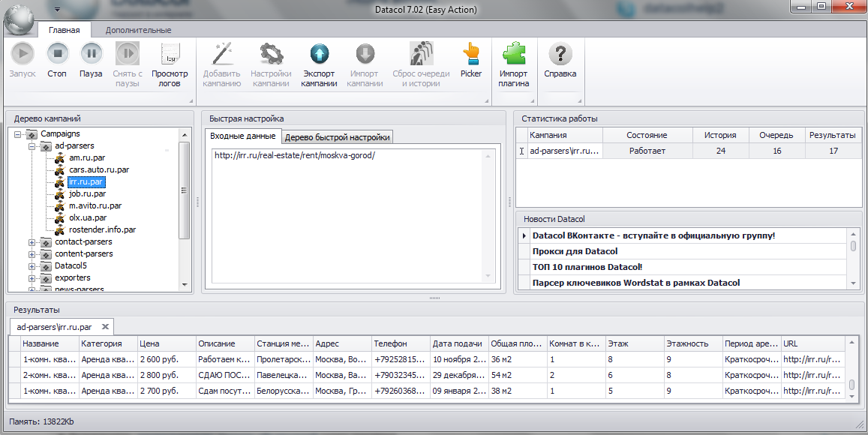The width and height of the screenshot is (868, 435).
Task: Open the Datacol globe application menu
Action: tap(20, 20)
